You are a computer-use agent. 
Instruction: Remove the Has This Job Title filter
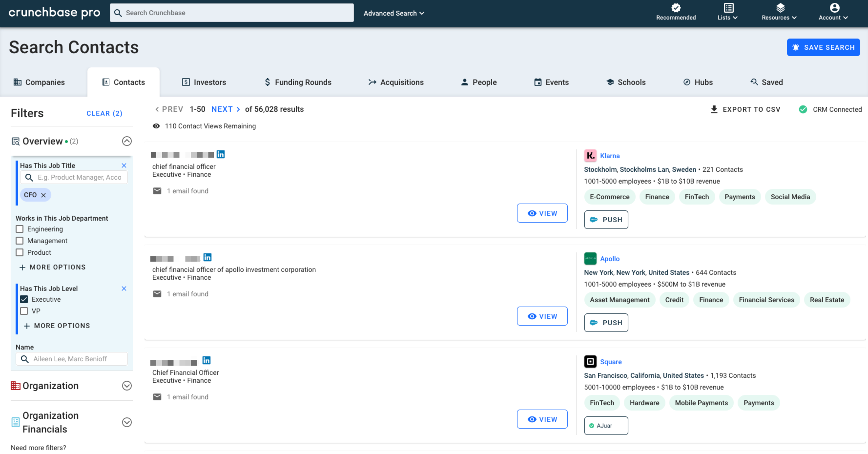[124, 165]
